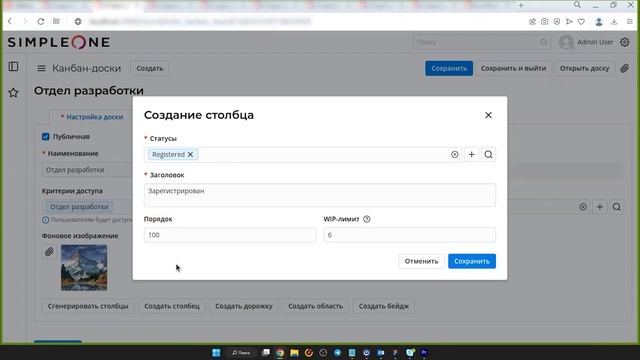
Task: Attach a background image via the paperclip icon
Action: click(x=49, y=252)
